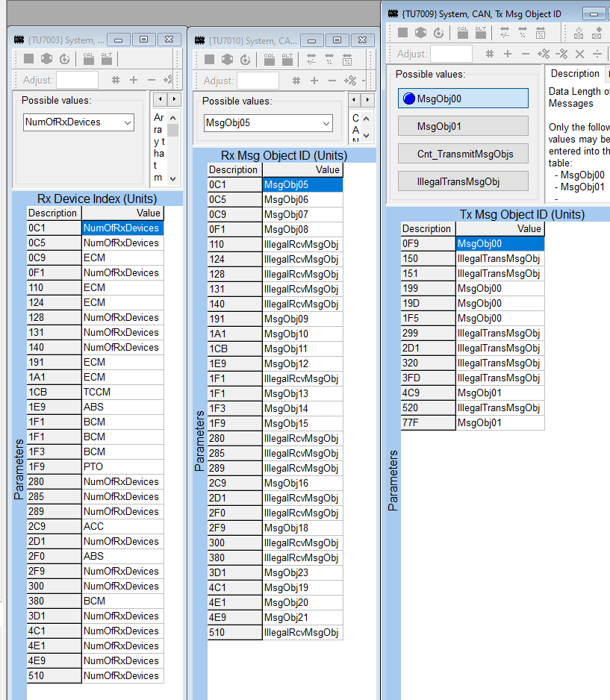The height and width of the screenshot is (700, 610).
Task: Click the Adjust input field in TU7003
Action: click(77, 80)
